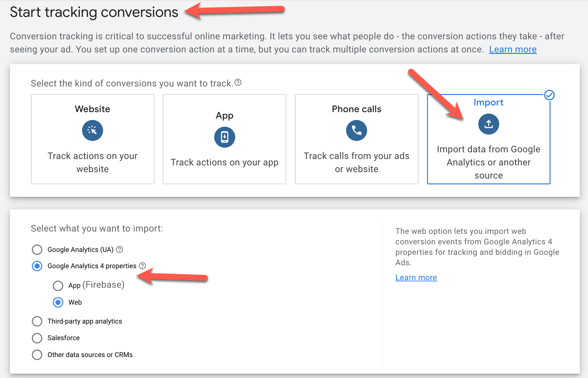588x378 pixels.
Task: Click Learn more under web option description
Action: click(416, 277)
